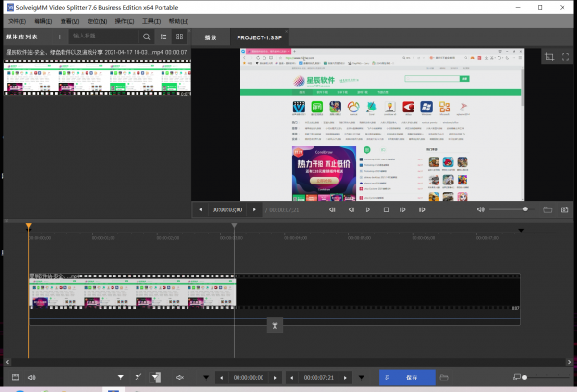Step forward one frame
577x392 pixels.
403,210
